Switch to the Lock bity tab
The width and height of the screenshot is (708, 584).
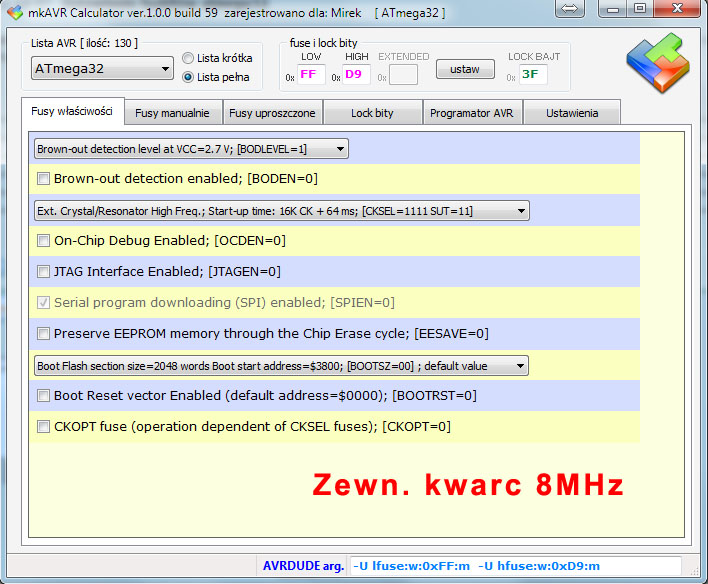(373, 113)
